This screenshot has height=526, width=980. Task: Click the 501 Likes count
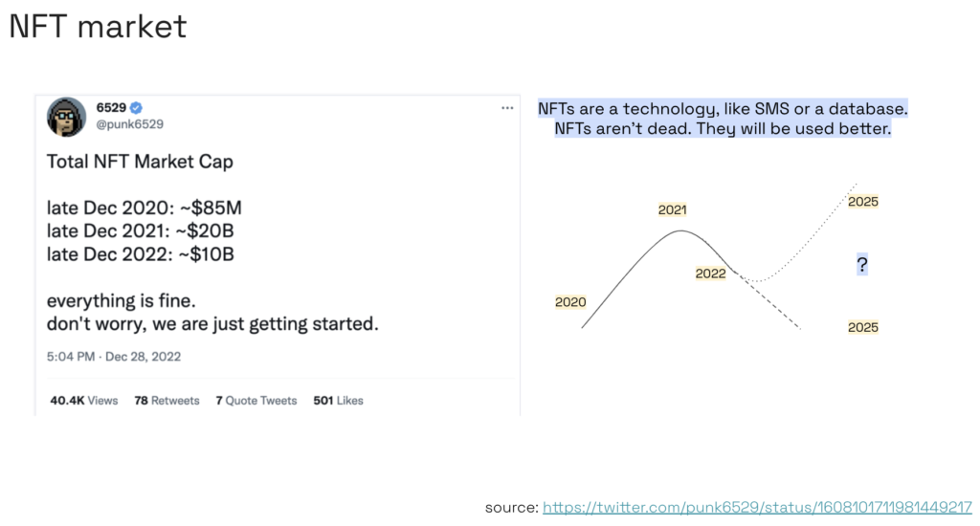tap(338, 401)
